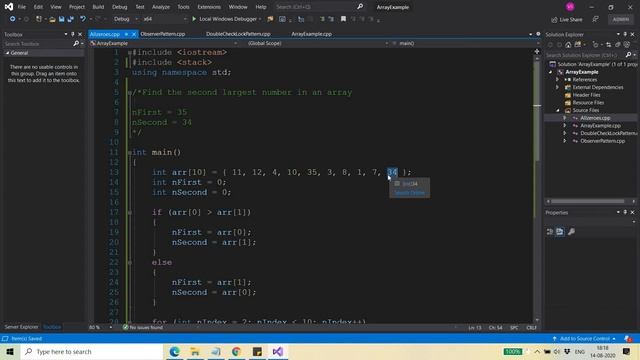Click the Categorized icon in Properties panel
This screenshot has height=360, width=640.
click(x=550, y=232)
